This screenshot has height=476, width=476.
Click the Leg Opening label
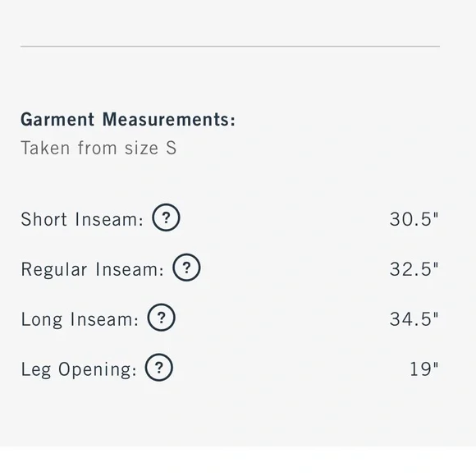(x=79, y=370)
